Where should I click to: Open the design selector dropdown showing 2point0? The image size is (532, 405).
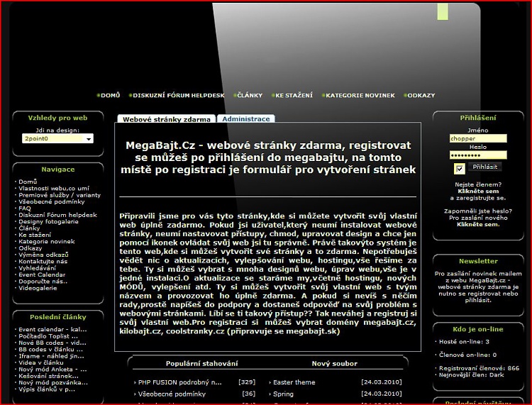point(57,139)
